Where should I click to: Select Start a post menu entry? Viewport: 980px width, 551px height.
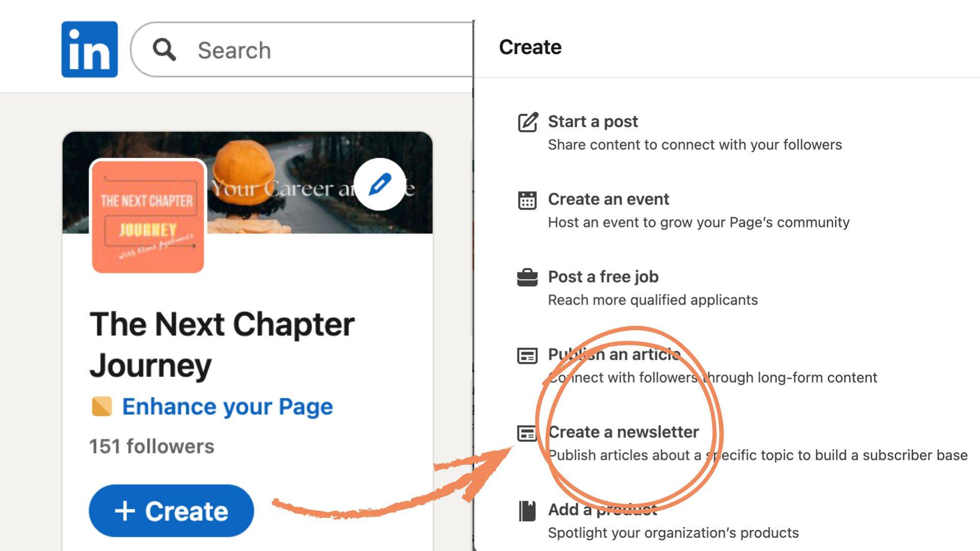[593, 121]
